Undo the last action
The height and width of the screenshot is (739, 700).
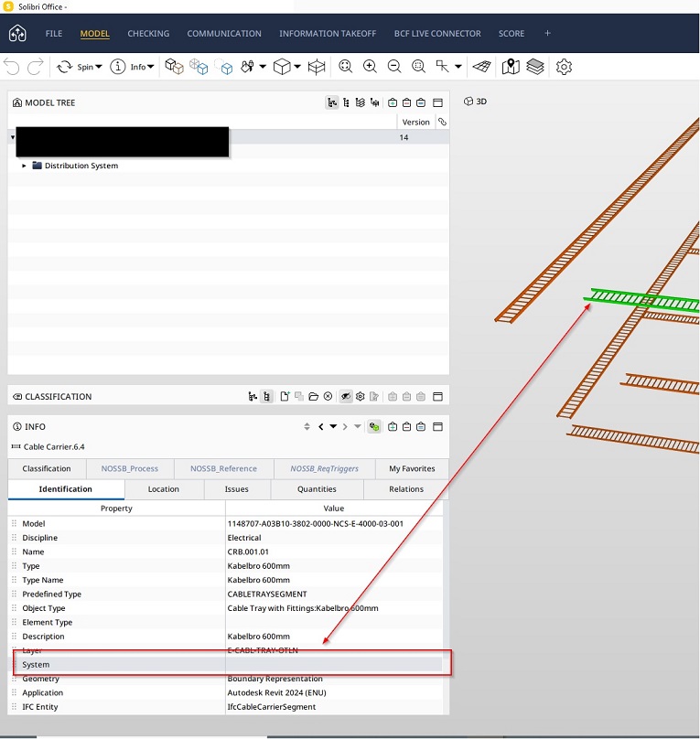(12, 67)
